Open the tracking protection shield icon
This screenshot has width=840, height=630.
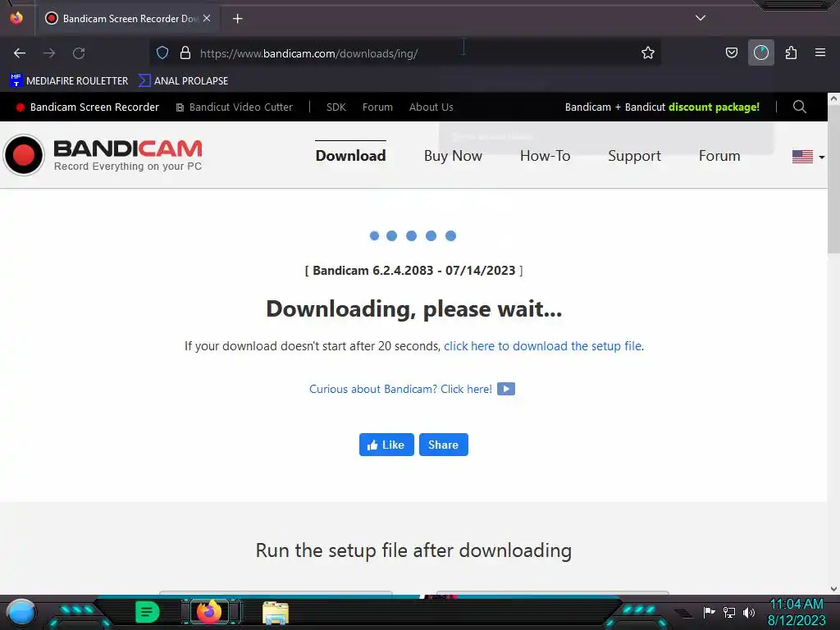(x=162, y=52)
